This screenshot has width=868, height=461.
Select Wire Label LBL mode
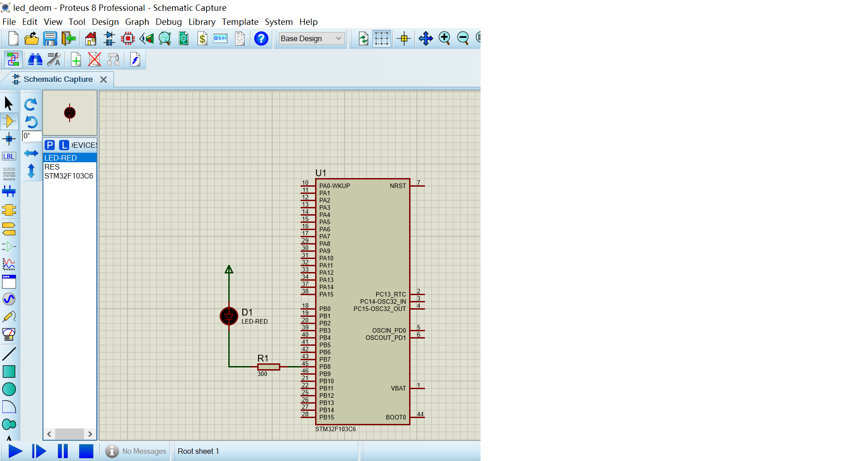(x=9, y=156)
